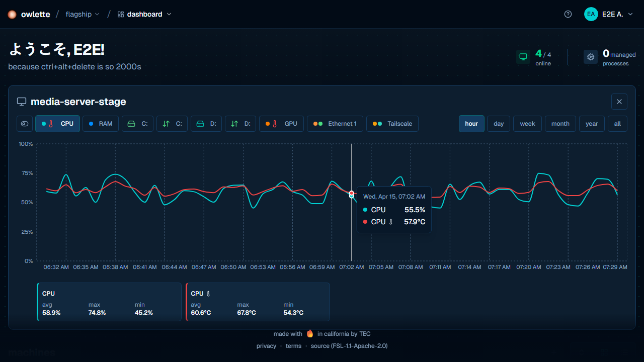
Task: Toggle the D: disk I/O arrows chip
Action: (x=240, y=124)
